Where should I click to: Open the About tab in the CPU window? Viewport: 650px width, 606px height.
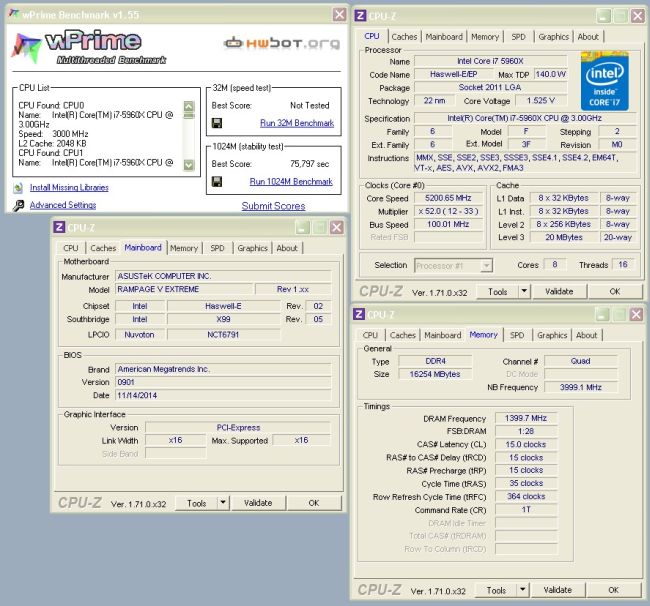(x=588, y=37)
